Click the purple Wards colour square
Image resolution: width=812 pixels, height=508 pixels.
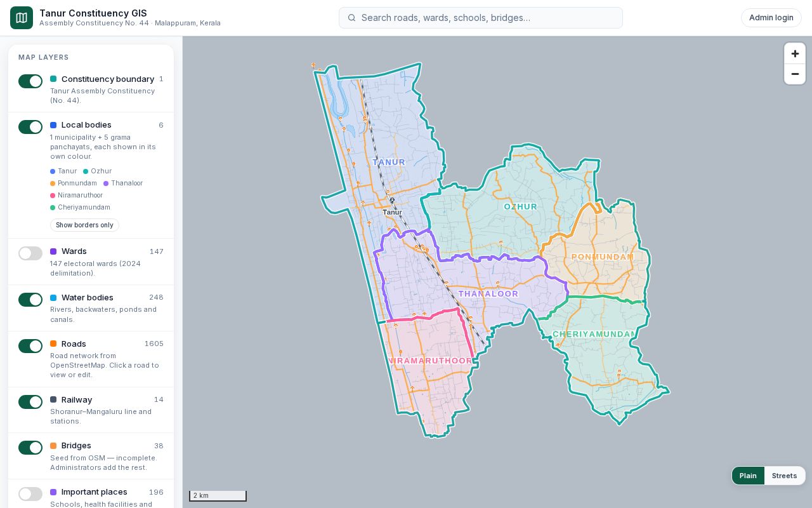pyautogui.click(x=53, y=251)
